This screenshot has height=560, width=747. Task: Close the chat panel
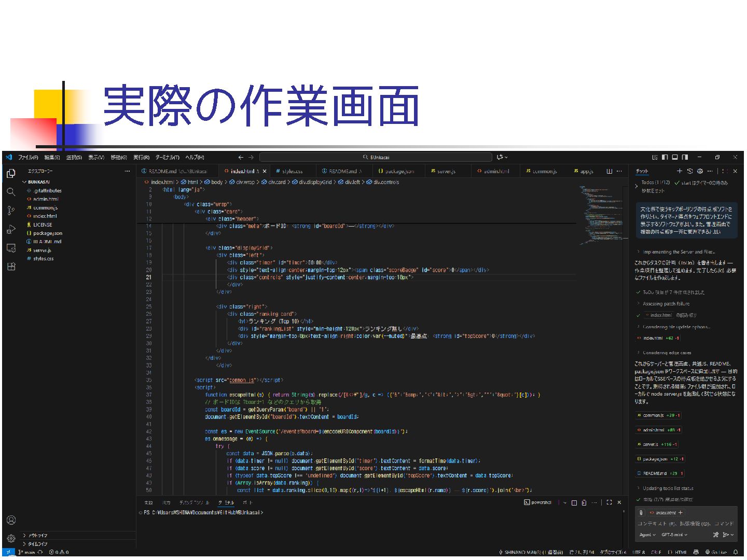click(x=735, y=171)
